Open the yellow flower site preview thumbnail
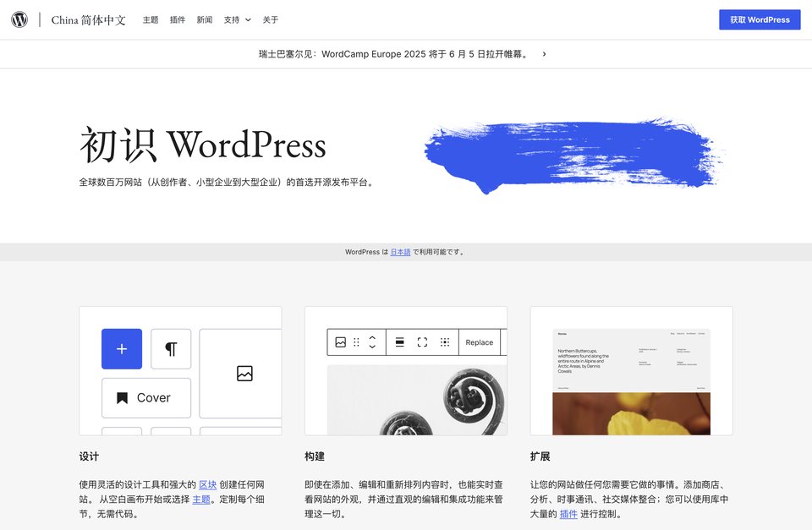The height and width of the screenshot is (530, 812). coord(631,382)
